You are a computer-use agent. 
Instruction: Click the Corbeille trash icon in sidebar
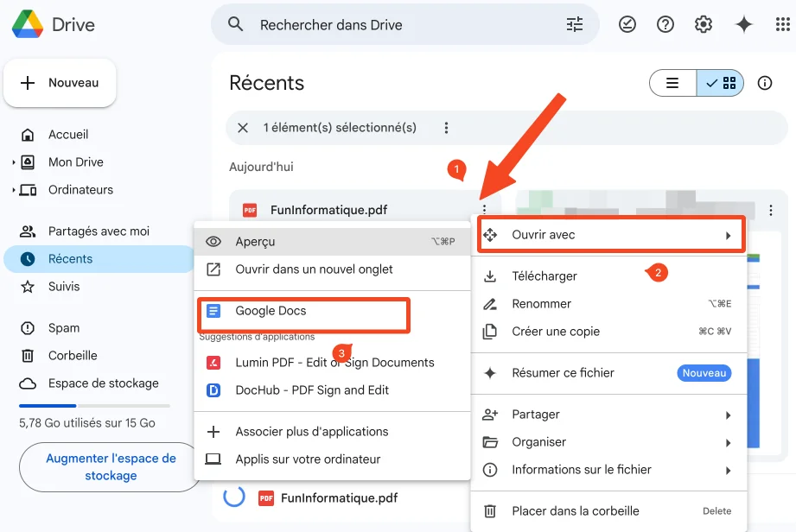28,356
